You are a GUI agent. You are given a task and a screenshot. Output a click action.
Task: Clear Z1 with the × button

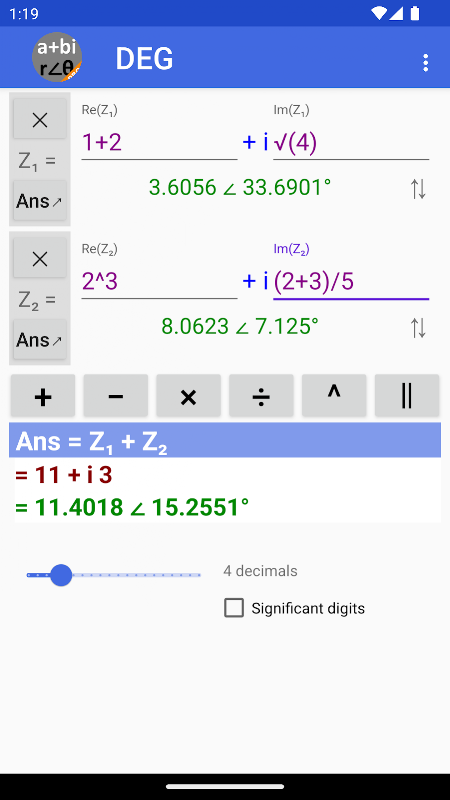[x=40, y=119]
